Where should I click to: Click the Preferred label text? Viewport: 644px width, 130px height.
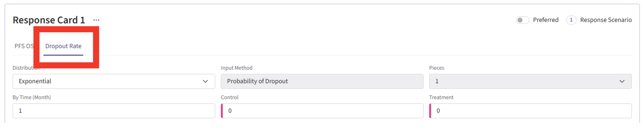point(546,20)
